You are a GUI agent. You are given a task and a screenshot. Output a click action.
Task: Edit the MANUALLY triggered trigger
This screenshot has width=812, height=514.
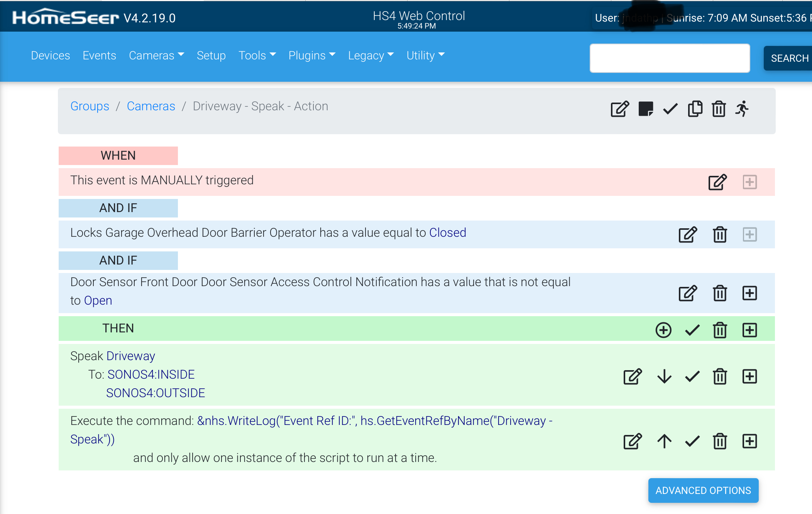[x=717, y=182]
